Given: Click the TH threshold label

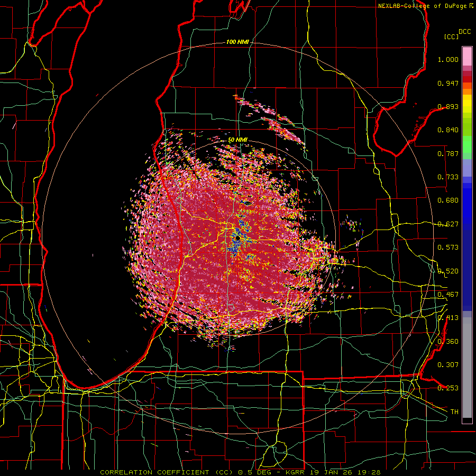Looking at the screenshot, I should click(454, 412).
